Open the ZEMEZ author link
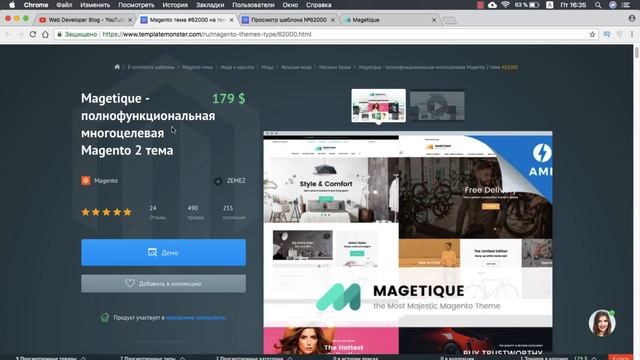 tap(236, 180)
